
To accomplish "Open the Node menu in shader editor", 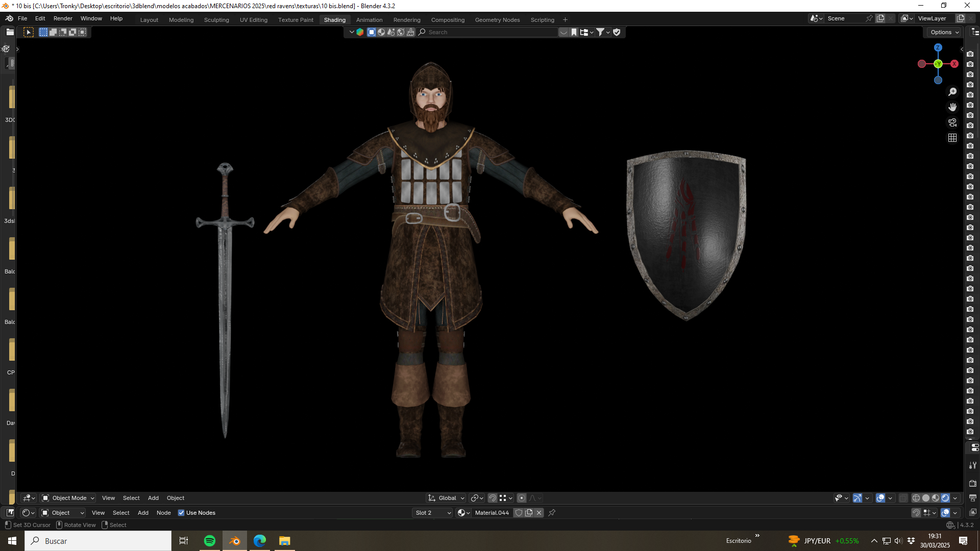I will (163, 513).
